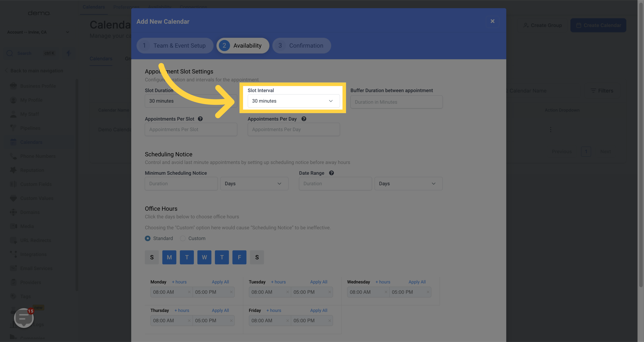Toggle Monday in office days

tap(169, 257)
